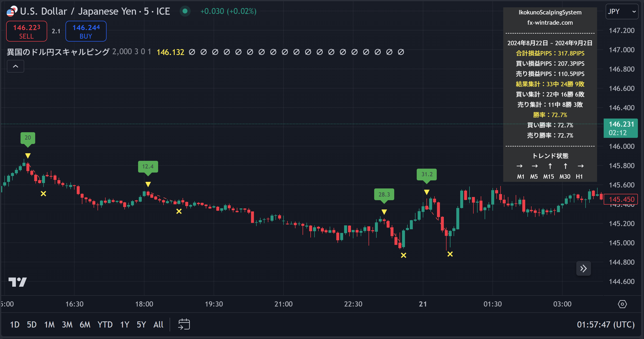Click the 01:57:47 (UTC) timezone selector
This screenshot has height=339, width=644.
605,325
